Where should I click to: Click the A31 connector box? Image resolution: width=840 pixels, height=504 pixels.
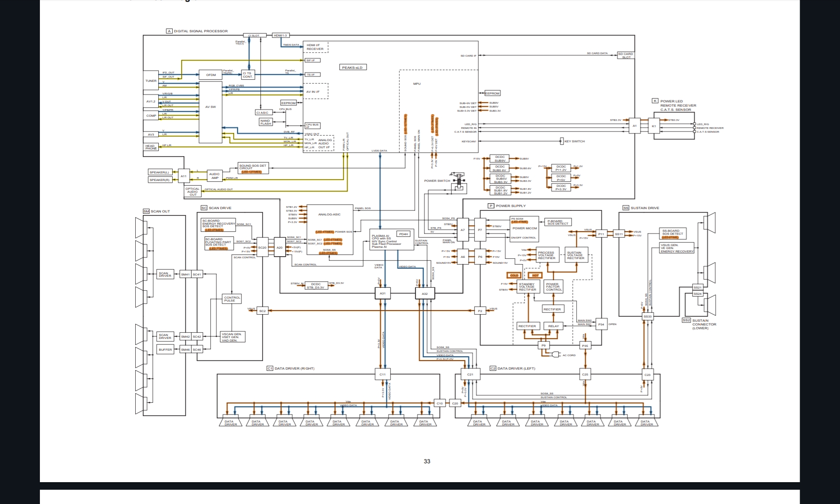coord(382,294)
